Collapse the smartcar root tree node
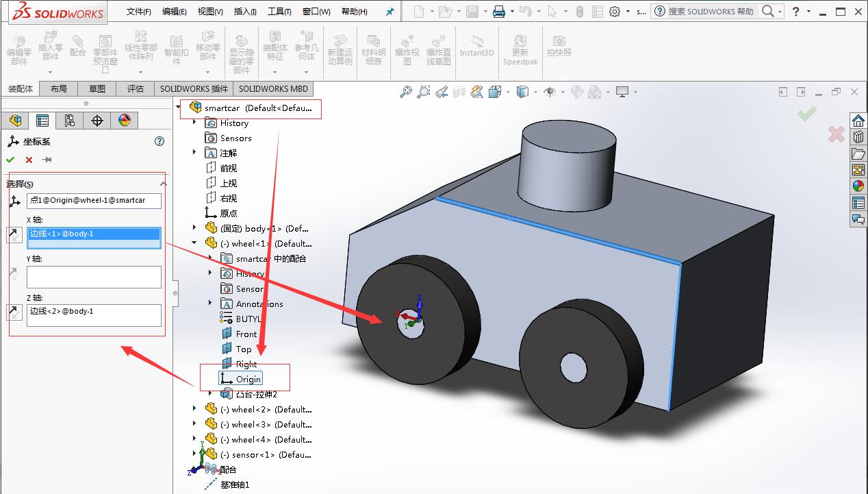Image resolution: width=868 pixels, height=494 pixels. click(179, 108)
